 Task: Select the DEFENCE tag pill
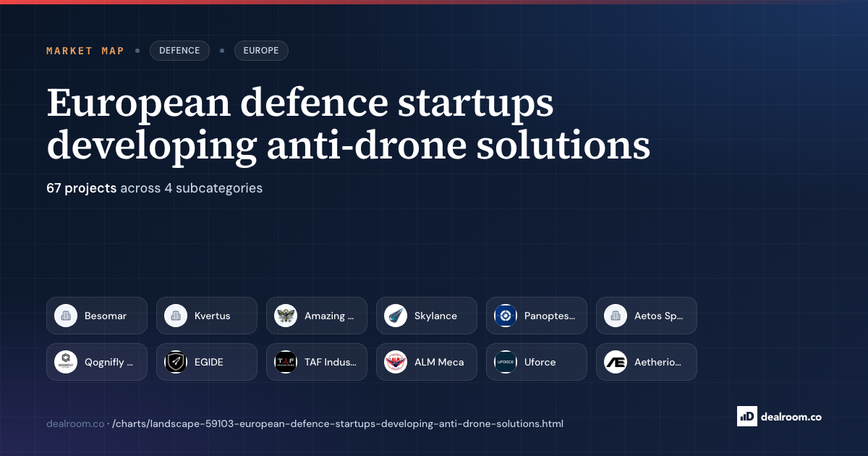179,51
